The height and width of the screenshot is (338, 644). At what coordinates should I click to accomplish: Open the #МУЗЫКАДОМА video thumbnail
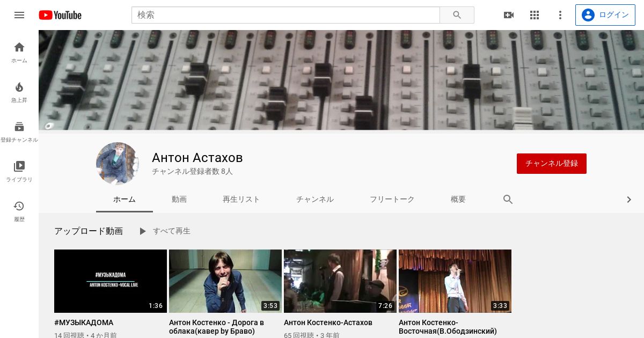[111, 281]
